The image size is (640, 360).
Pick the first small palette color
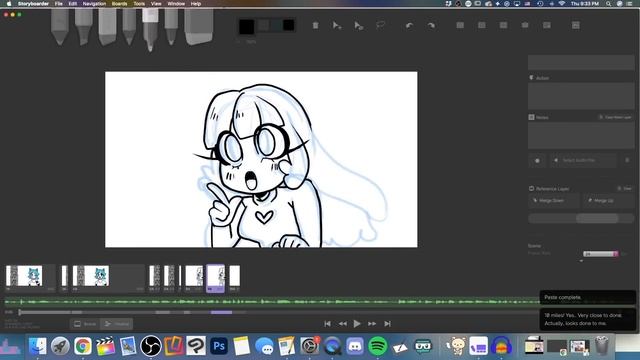coord(264,25)
